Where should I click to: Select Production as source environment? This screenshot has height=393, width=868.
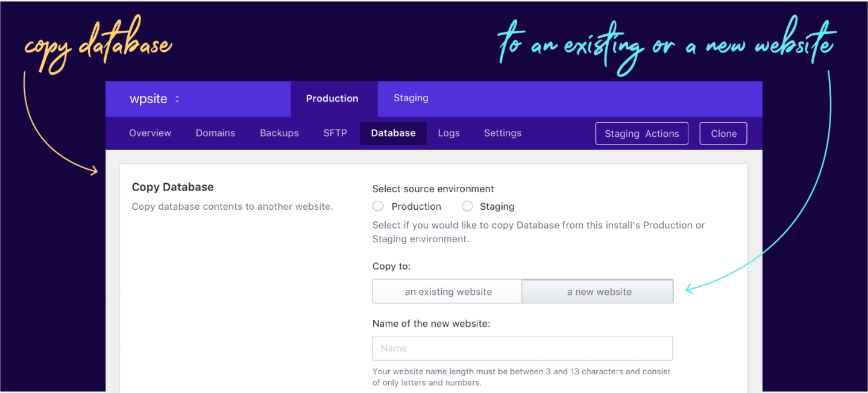[378, 206]
